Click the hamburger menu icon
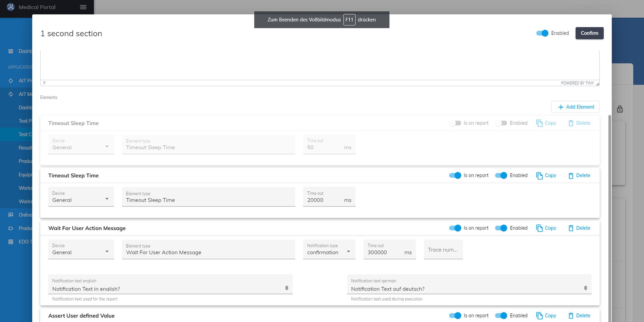The image size is (644, 322). point(83,7)
